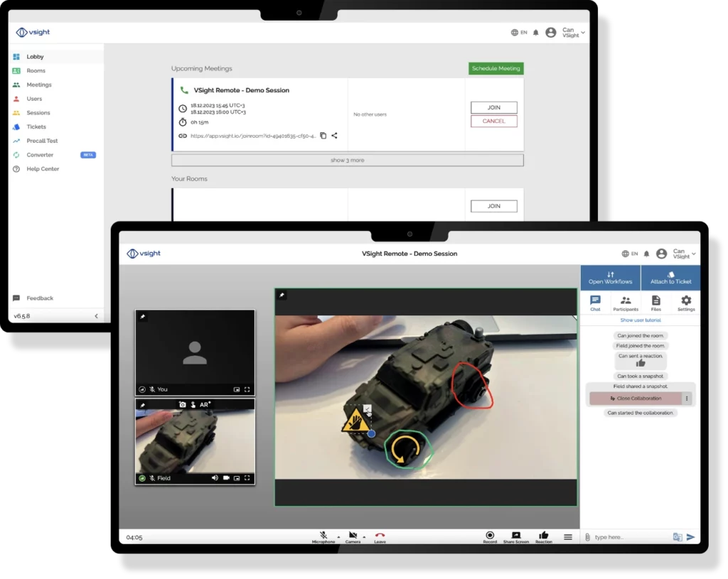This screenshot has width=728, height=579.
Task: Click the blue resize handle on sticker
Action: (371, 434)
